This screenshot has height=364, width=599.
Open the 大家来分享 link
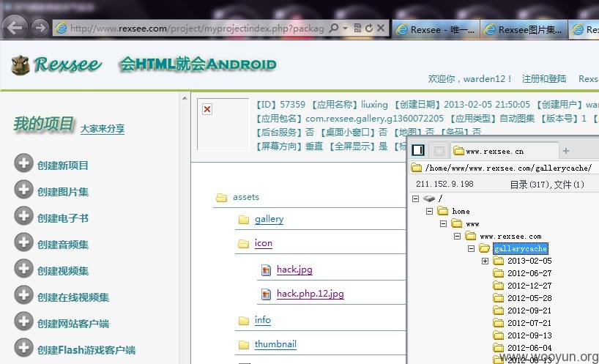(103, 129)
